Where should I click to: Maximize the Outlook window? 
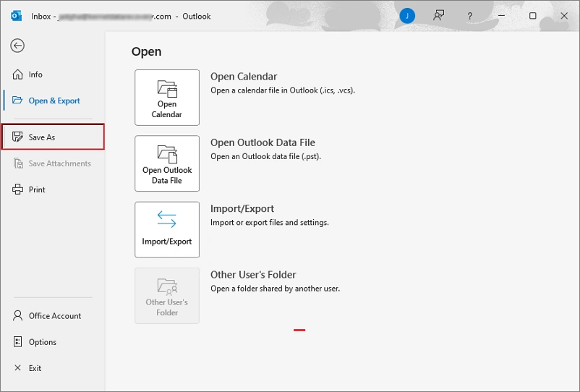[533, 16]
